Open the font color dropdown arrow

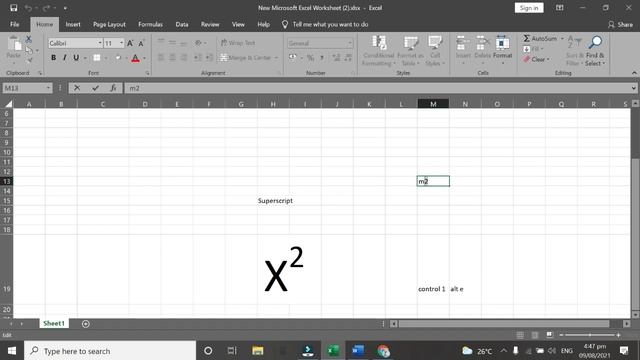(144, 58)
